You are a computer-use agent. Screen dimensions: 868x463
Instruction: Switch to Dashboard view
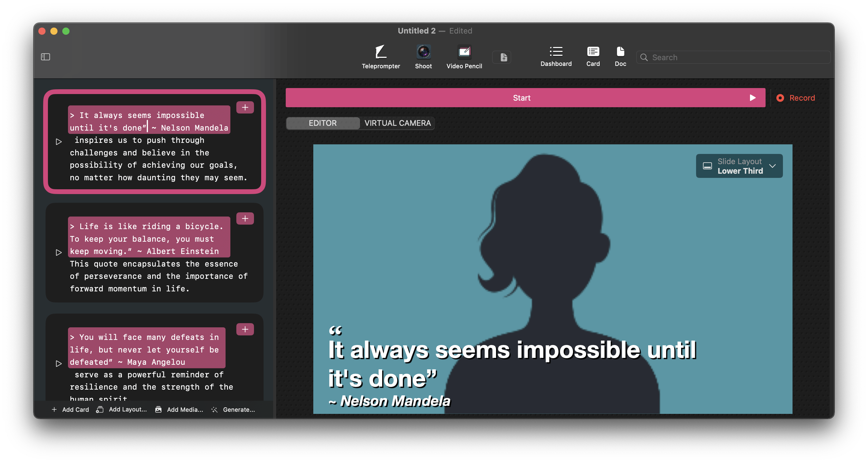click(556, 57)
